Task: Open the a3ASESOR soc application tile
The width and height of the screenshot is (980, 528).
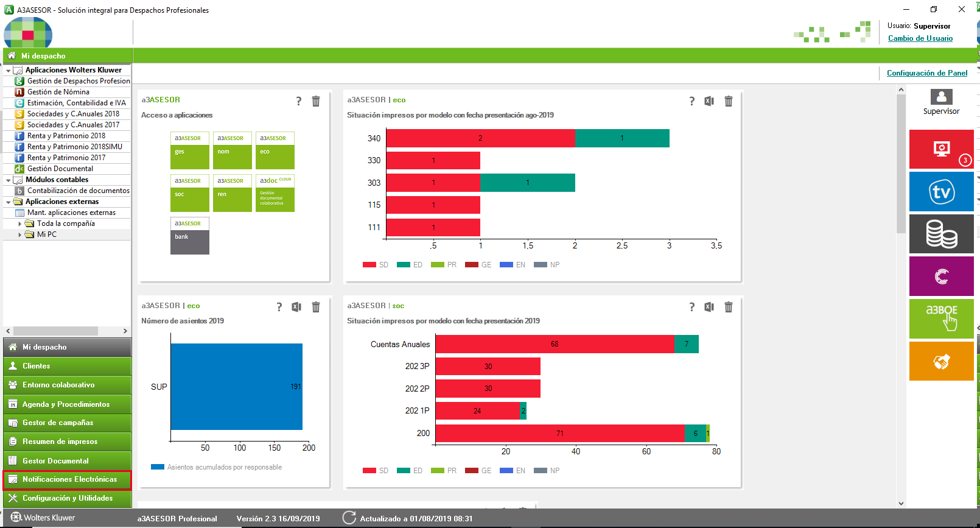Action: click(190, 193)
